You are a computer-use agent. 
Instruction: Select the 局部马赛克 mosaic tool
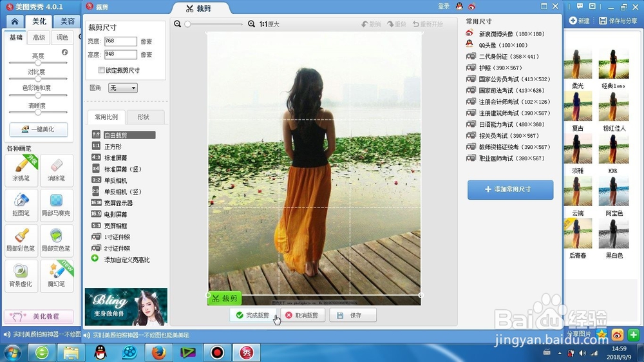[56, 205]
